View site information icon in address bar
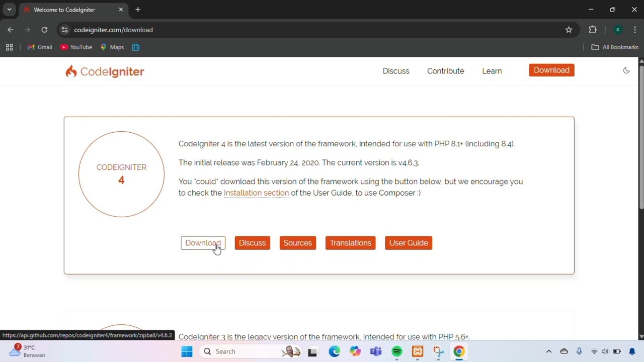The width and height of the screenshot is (644, 362). pyautogui.click(x=64, y=30)
